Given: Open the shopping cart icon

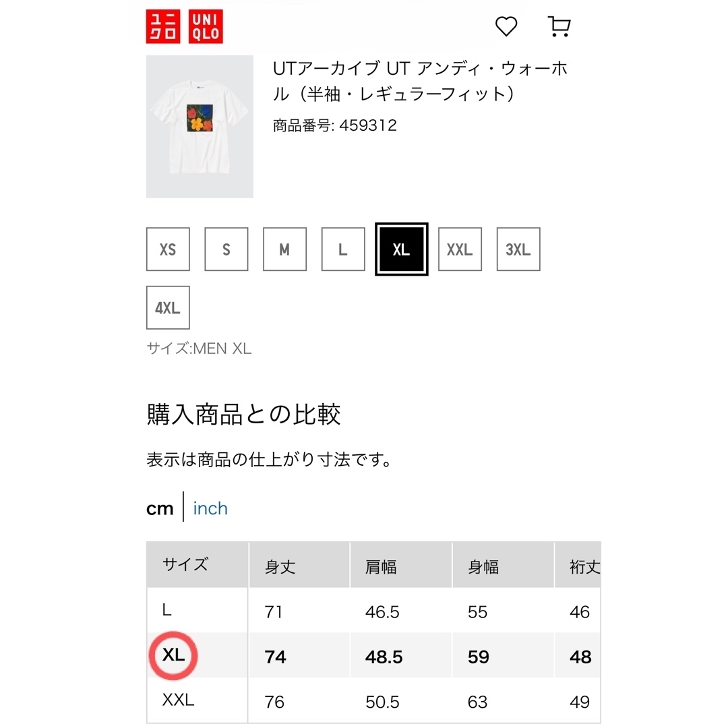Looking at the screenshot, I should [x=559, y=26].
